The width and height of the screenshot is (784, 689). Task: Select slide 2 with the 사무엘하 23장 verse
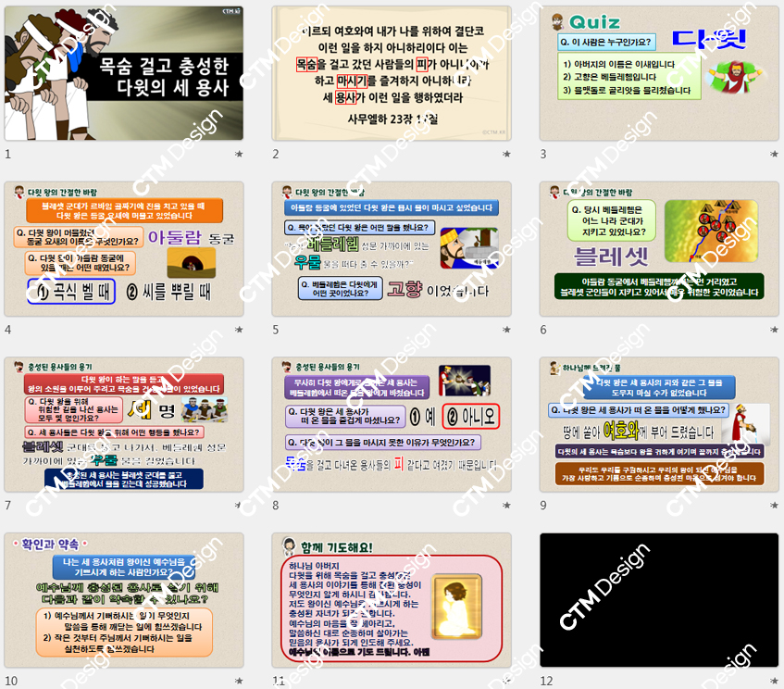click(392, 73)
